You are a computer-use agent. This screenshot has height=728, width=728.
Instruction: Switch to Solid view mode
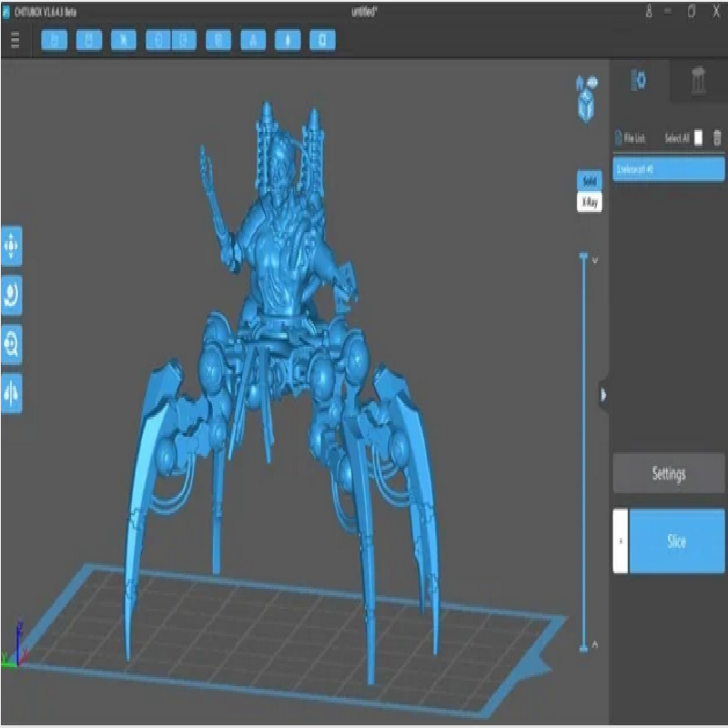click(589, 180)
